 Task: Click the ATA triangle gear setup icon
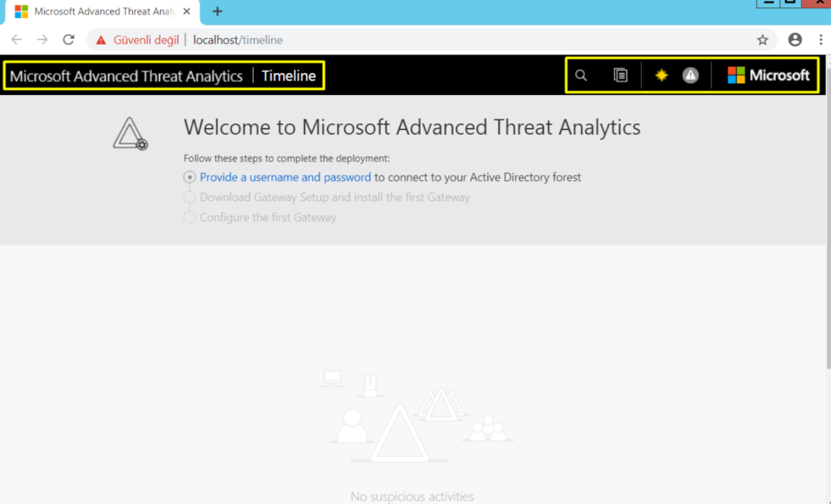pos(131,134)
